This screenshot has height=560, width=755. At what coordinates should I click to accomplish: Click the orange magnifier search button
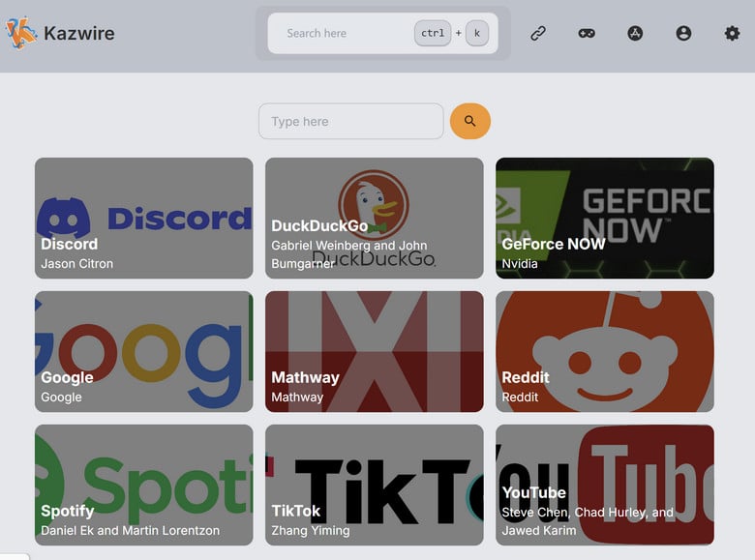pos(470,121)
